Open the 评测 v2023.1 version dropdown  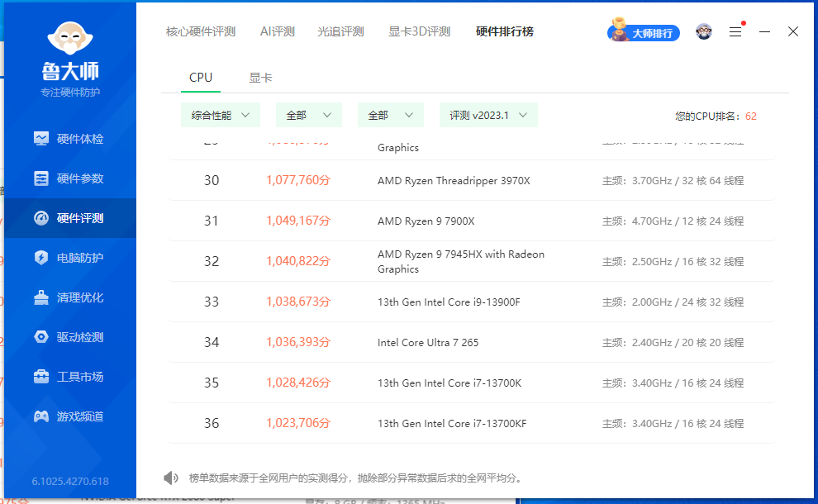[489, 116]
